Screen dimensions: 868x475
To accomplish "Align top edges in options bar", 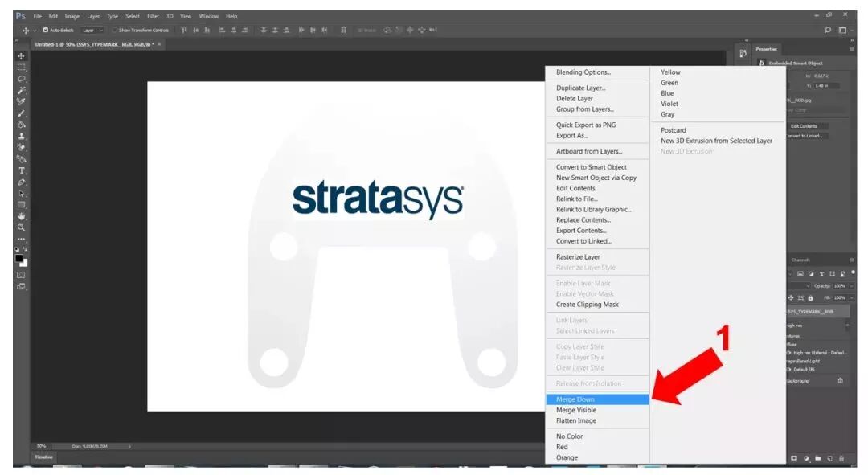I will [184, 30].
